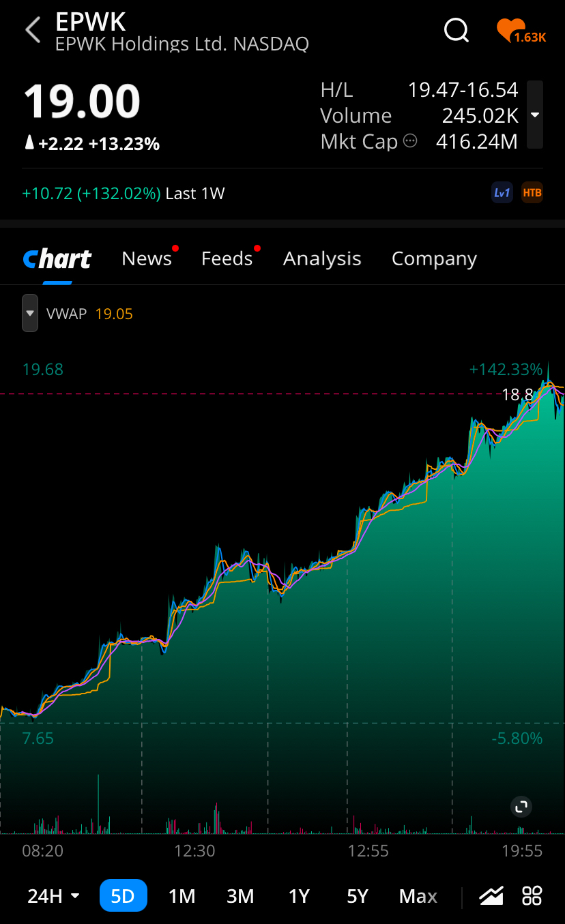Image resolution: width=565 pixels, height=924 pixels.
Task: Tap the EPWK ticker title
Action: (91, 22)
